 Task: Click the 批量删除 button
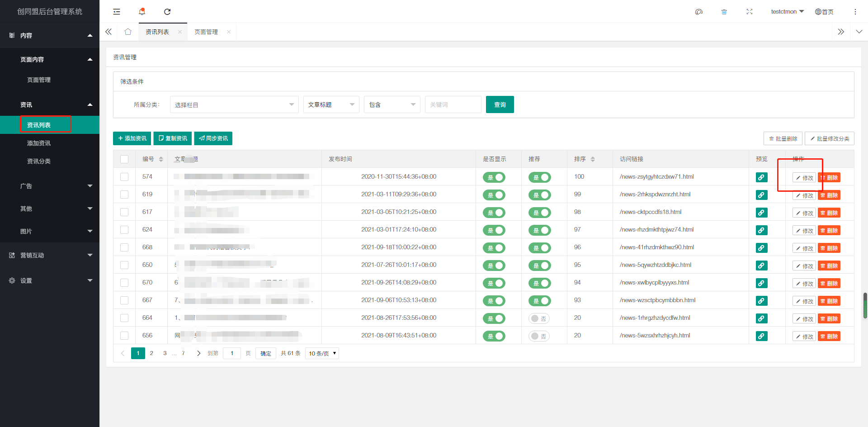click(783, 138)
